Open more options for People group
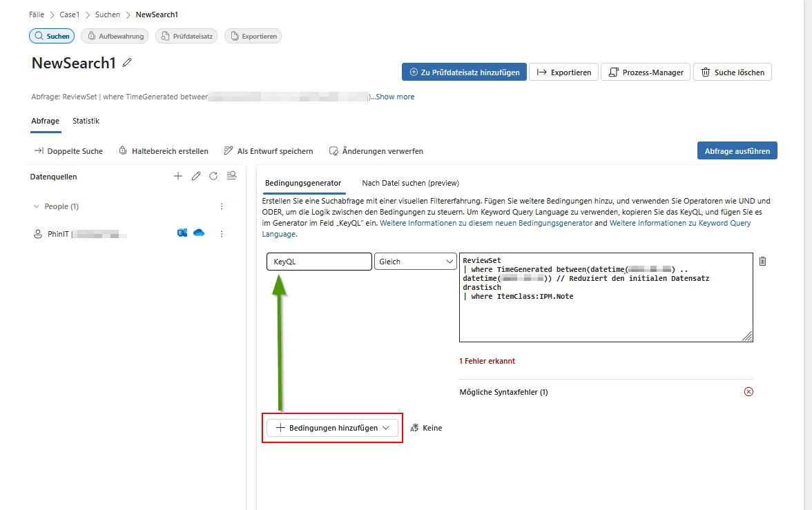Image resolution: width=812 pixels, height=510 pixels. pos(222,206)
